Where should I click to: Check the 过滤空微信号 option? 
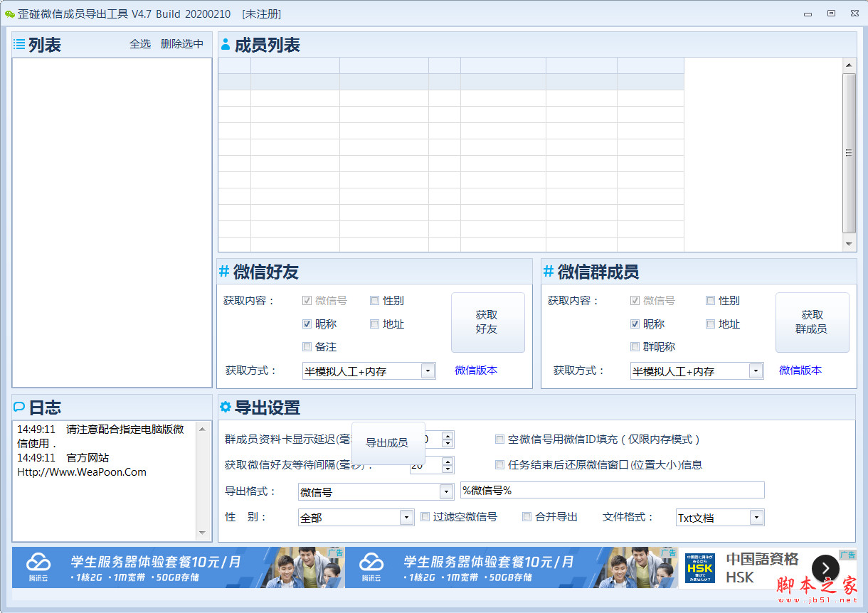pos(423,517)
